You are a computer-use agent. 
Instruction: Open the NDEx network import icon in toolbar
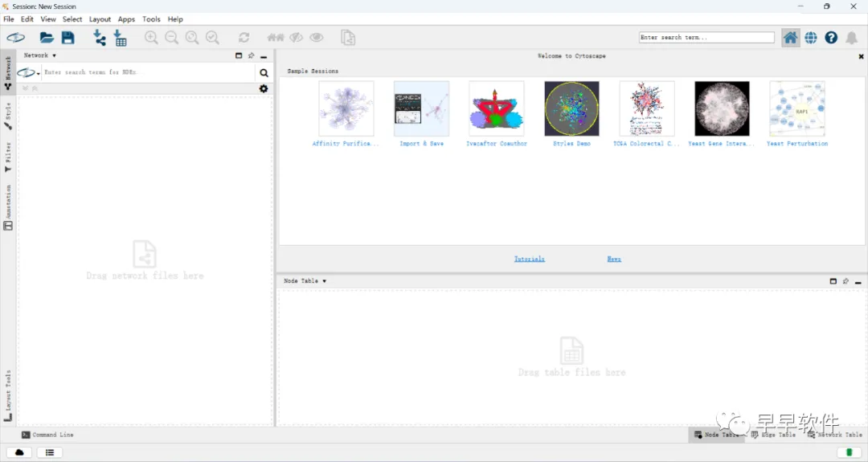(x=15, y=38)
